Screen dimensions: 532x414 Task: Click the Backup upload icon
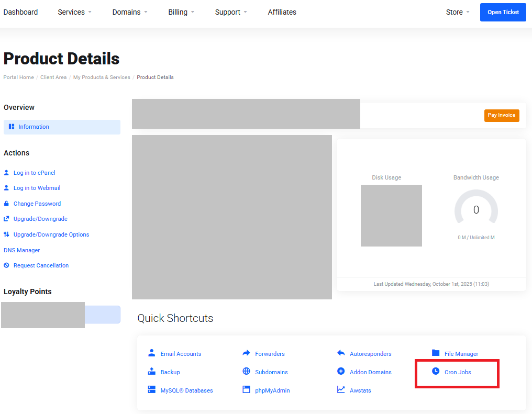tap(152, 371)
